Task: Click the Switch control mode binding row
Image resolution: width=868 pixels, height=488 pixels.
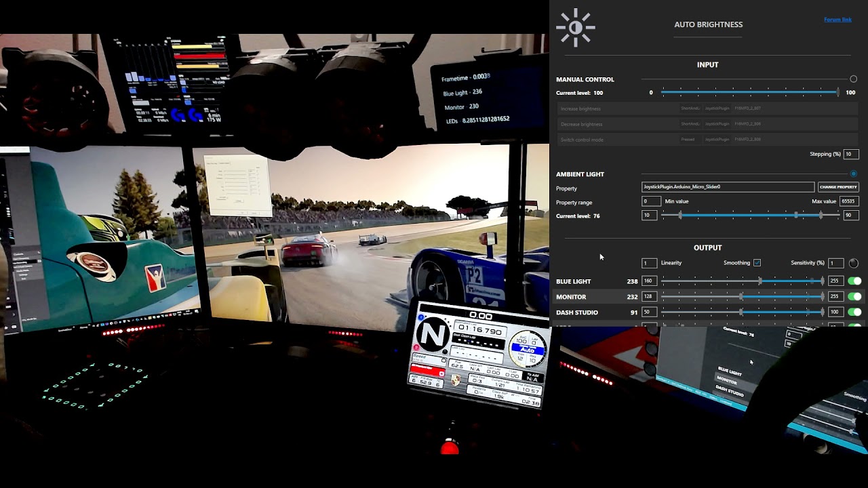Action: pyautogui.click(x=707, y=140)
